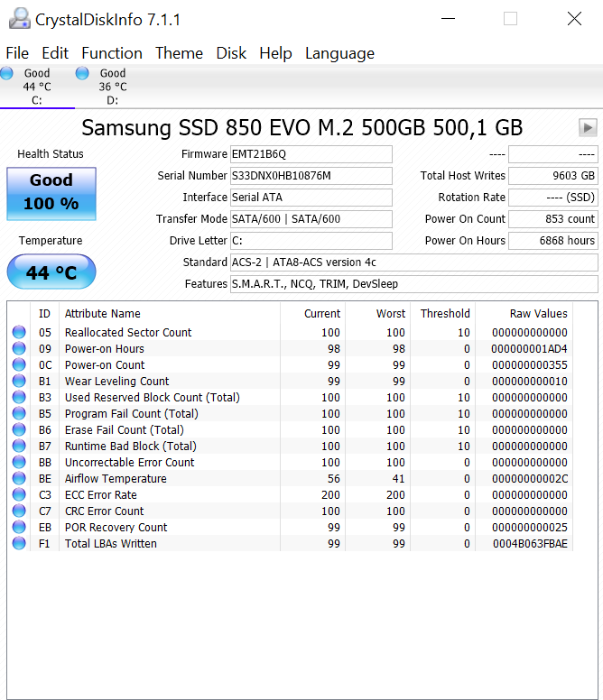Switch to the D: drive tab
The height and width of the screenshot is (700, 603).
point(113,87)
